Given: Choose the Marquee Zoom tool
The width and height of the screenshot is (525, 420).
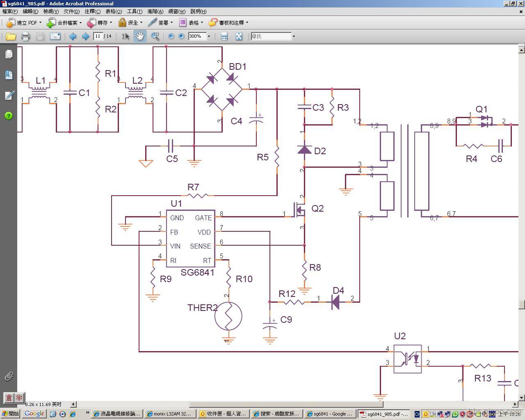Looking at the screenshot, I should tap(155, 37).
